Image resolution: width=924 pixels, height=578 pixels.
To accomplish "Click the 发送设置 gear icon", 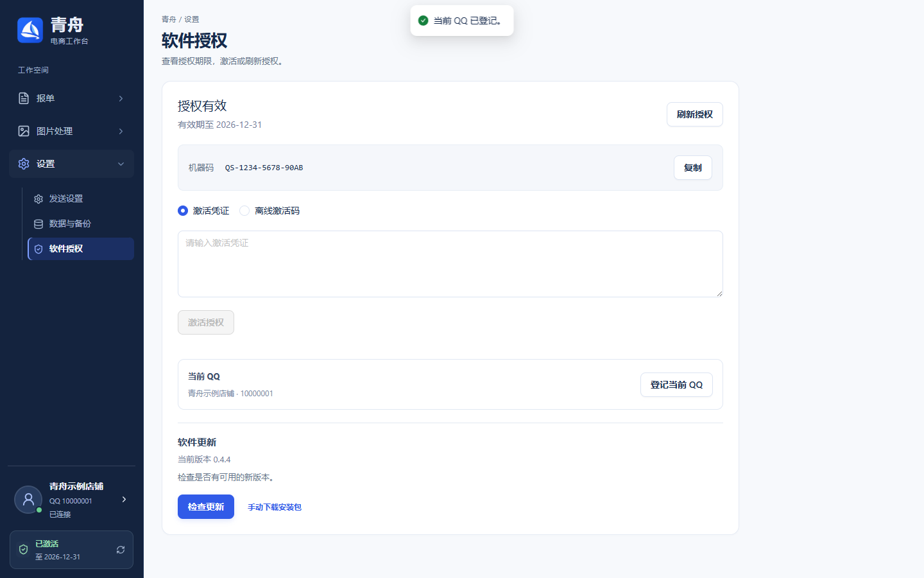I will [x=38, y=199].
